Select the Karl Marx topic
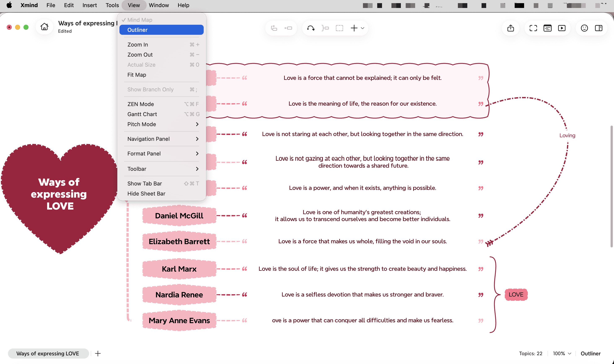This screenshot has width=614, height=364. (179, 269)
